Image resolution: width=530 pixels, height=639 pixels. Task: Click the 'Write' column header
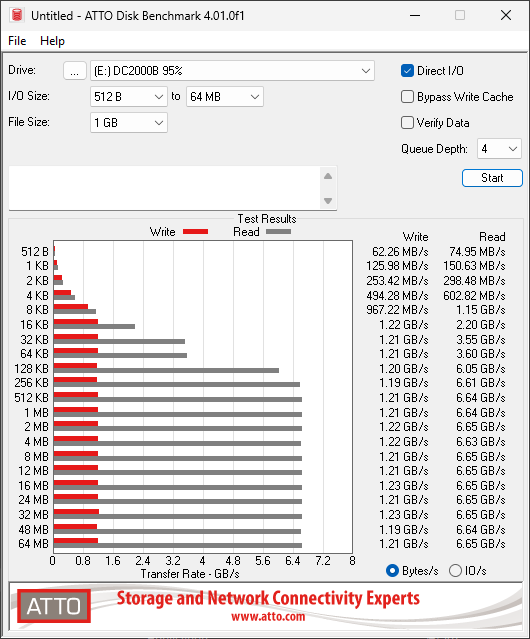416,237
